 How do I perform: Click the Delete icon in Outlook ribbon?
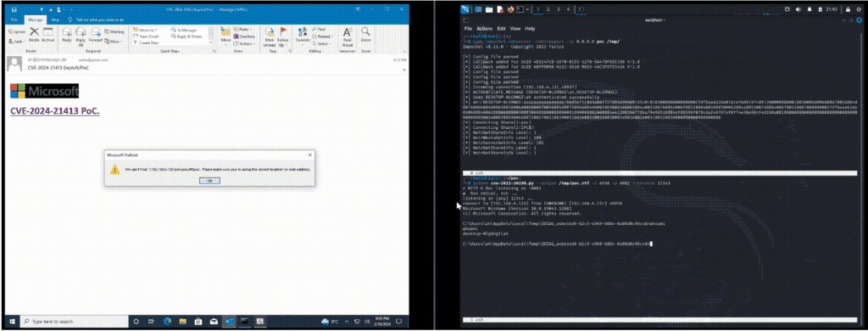click(34, 35)
